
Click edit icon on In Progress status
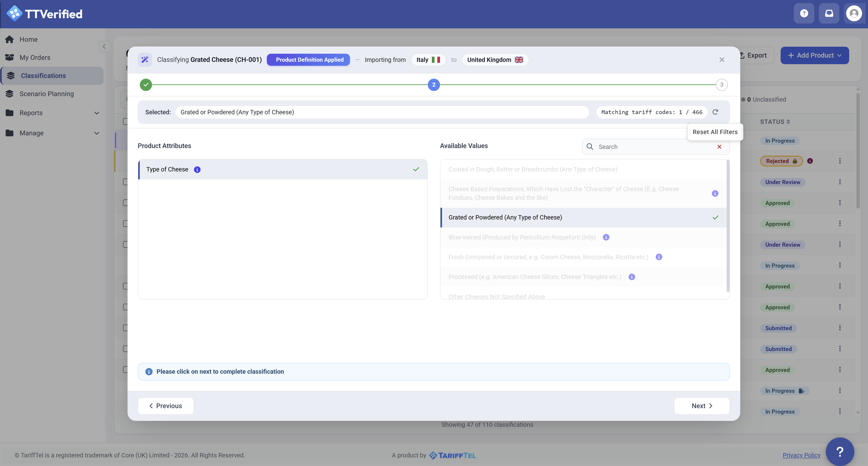point(802,390)
